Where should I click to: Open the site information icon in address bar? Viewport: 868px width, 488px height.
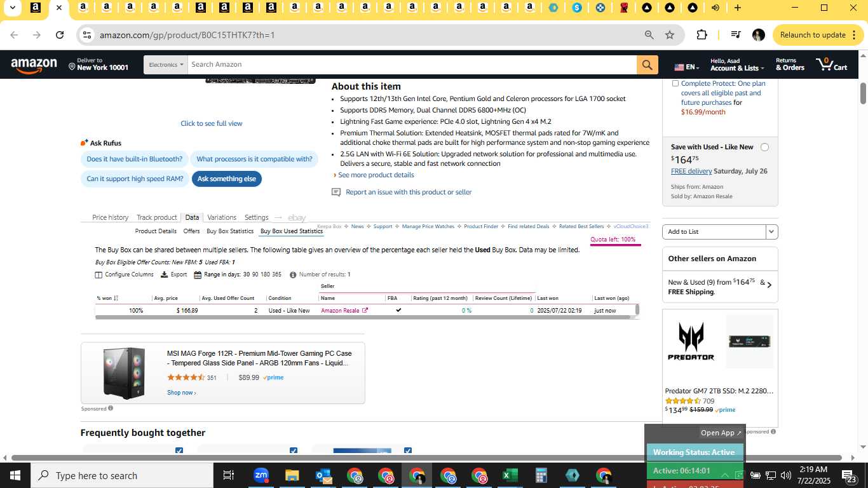coord(87,35)
